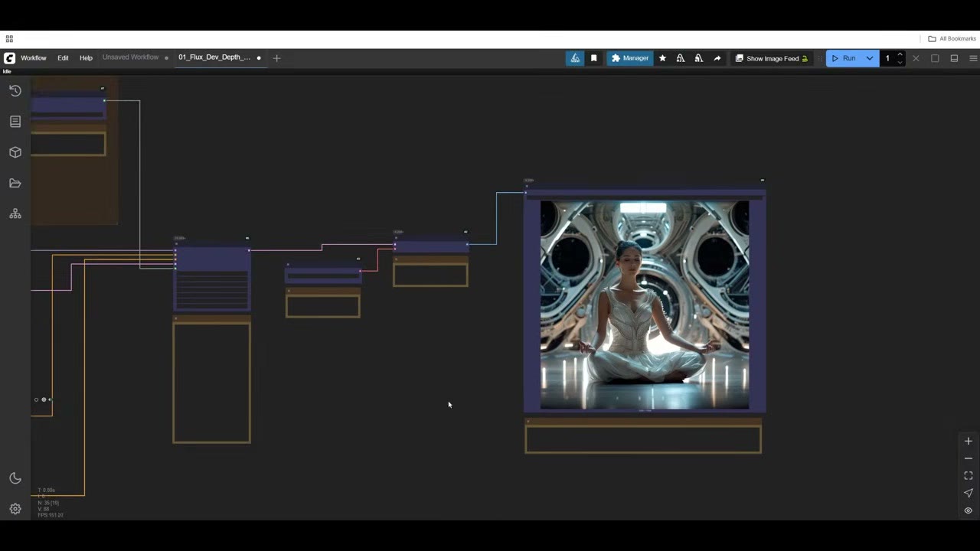The width and height of the screenshot is (980, 551).
Task: Toggle the highlighted icon left of the bookmark
Action: pos(575,58)
